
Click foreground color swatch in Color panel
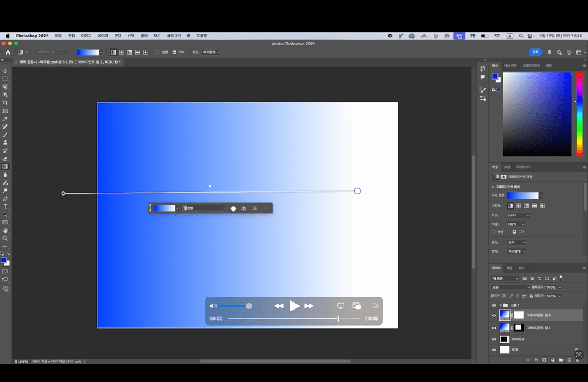point(495,77)
